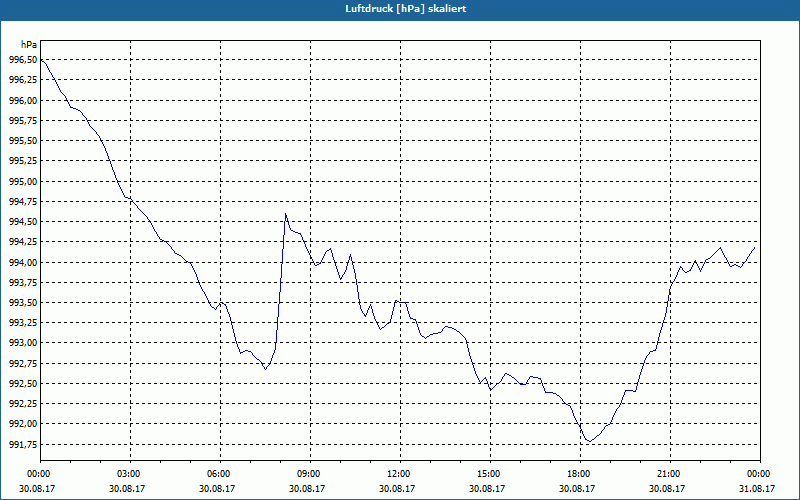
Task: Click the chart title 'Luftdruck [hPa] skaliert'
Action: pos(406,9)
